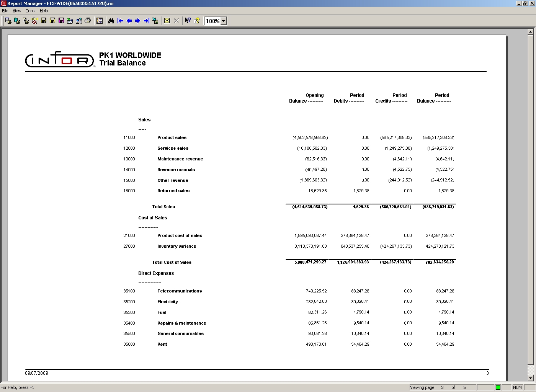Screen dimensions: 536x392
Task: Click account number 35300 for Fuel
Action: click(x=129, y=312)
